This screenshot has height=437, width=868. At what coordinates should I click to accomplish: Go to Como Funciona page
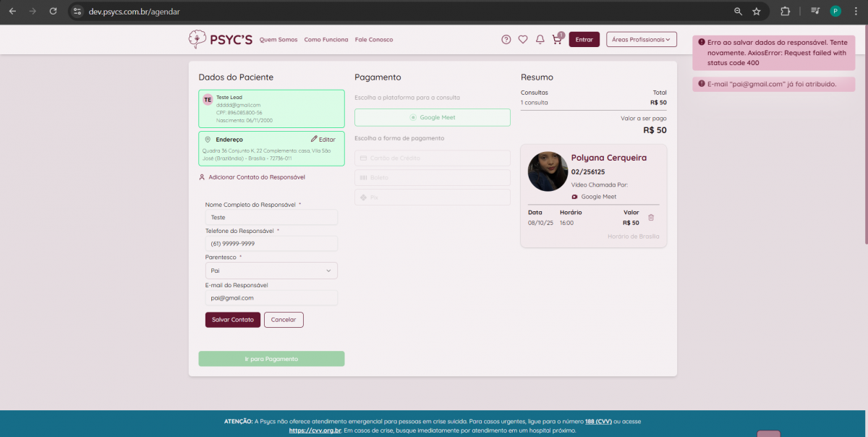pos(325,40)
